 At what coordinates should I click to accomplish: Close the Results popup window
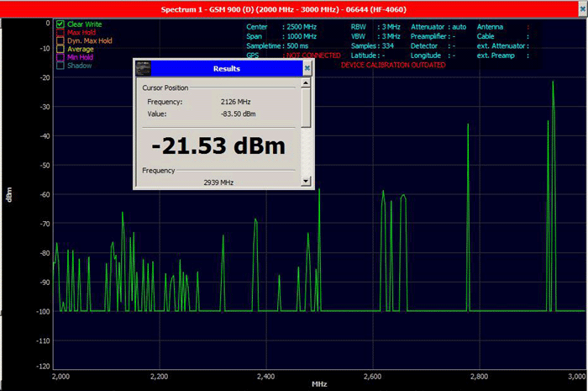[307, 68]
